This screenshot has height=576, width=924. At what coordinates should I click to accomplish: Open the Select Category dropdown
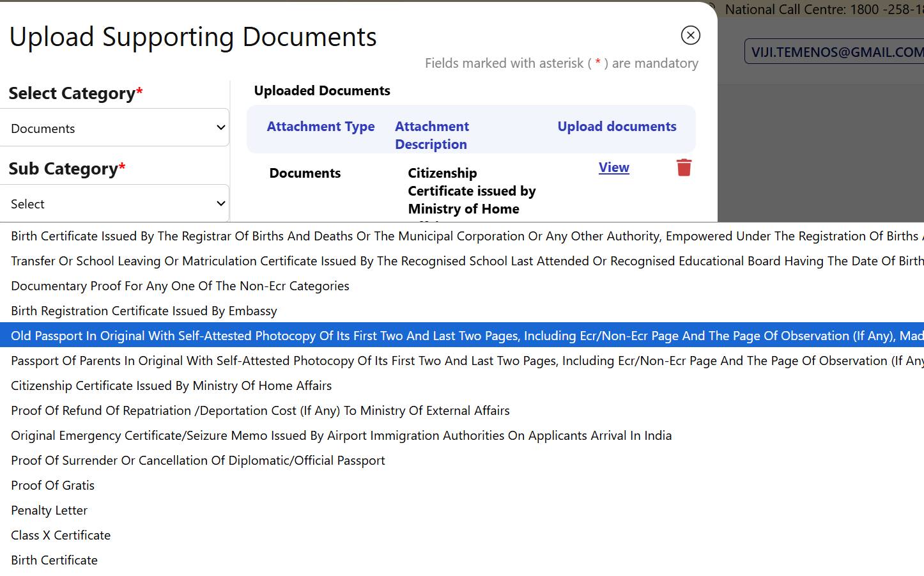click(115, 128)
